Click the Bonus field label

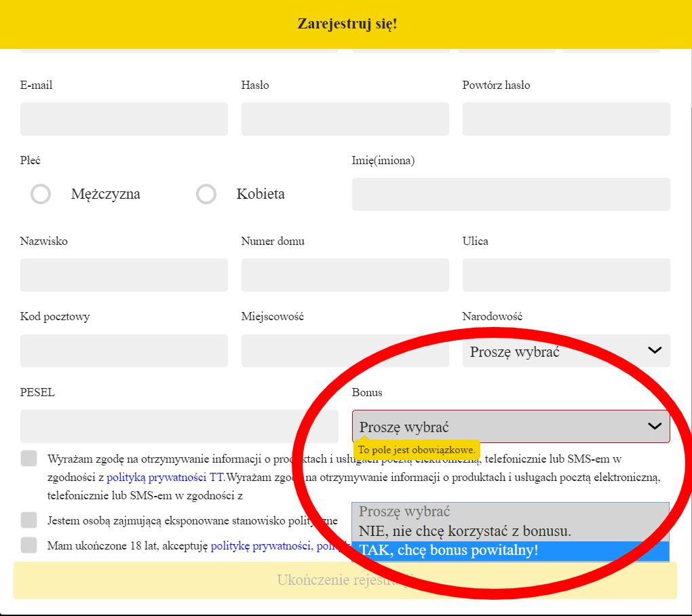367,392
